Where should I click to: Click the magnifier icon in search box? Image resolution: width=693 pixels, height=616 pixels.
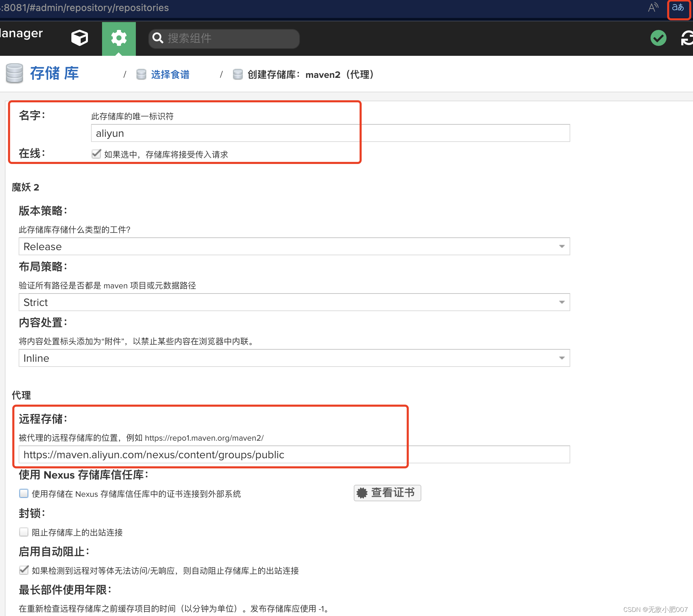click(x=158, y=38)
